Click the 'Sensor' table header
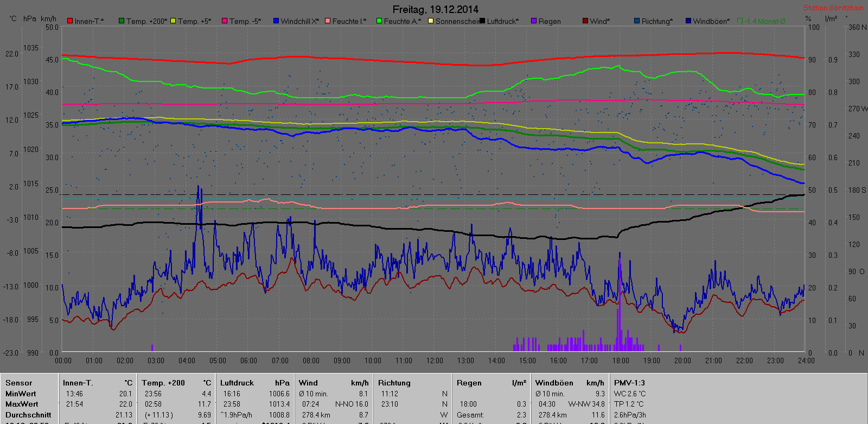Screen dimensions: 868x424 (19, 383)
